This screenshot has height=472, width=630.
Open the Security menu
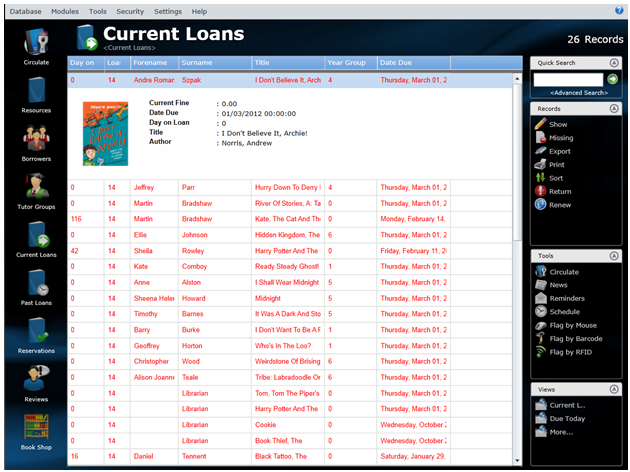(130, 11)
